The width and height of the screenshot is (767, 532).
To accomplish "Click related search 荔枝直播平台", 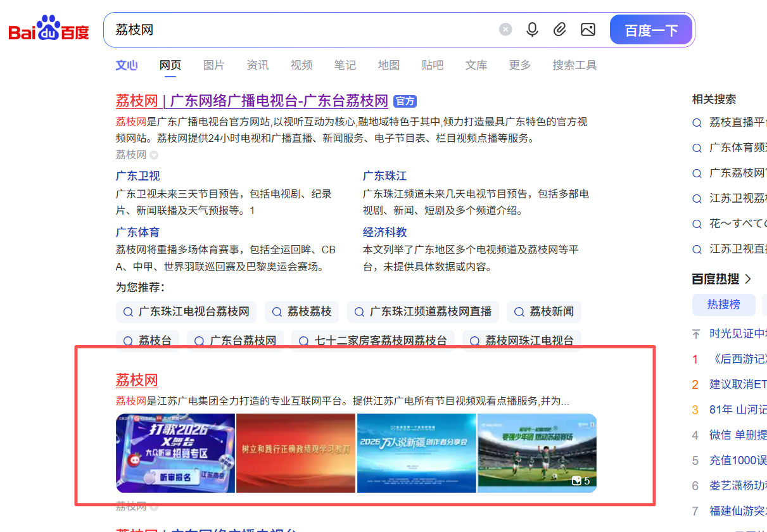I will coord(730,123).
